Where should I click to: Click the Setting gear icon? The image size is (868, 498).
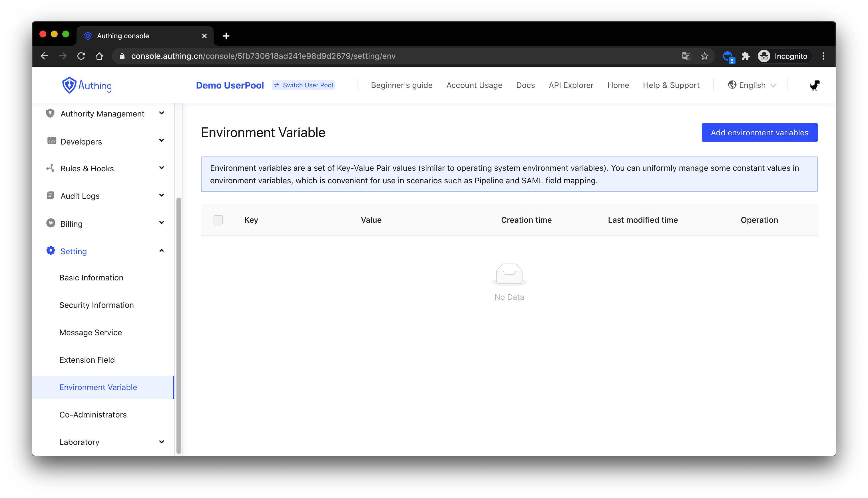click(51, 250)
